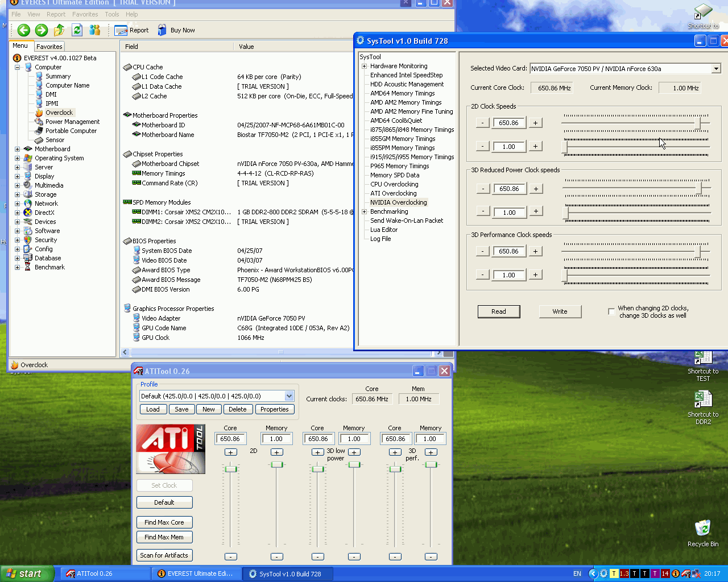Screen dimensions: 728x582
Task: Click the Computer node icon in the tree
Action: [28, 67]
